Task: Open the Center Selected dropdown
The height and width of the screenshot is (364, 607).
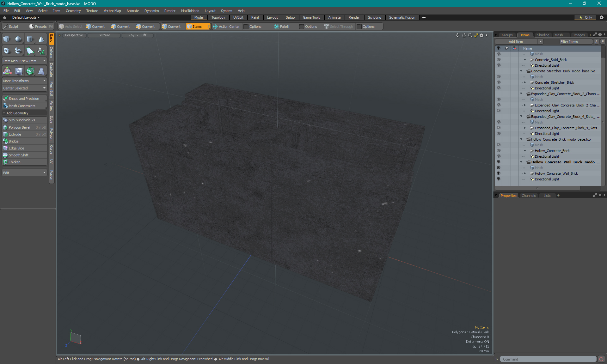Action: [x=24, y=88]
